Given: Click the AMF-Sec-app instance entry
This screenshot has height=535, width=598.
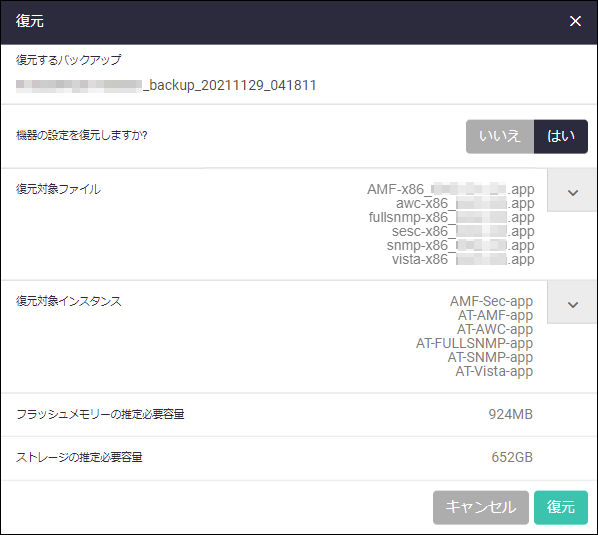Looking at the screenshot, I should (x=491, y=301).
